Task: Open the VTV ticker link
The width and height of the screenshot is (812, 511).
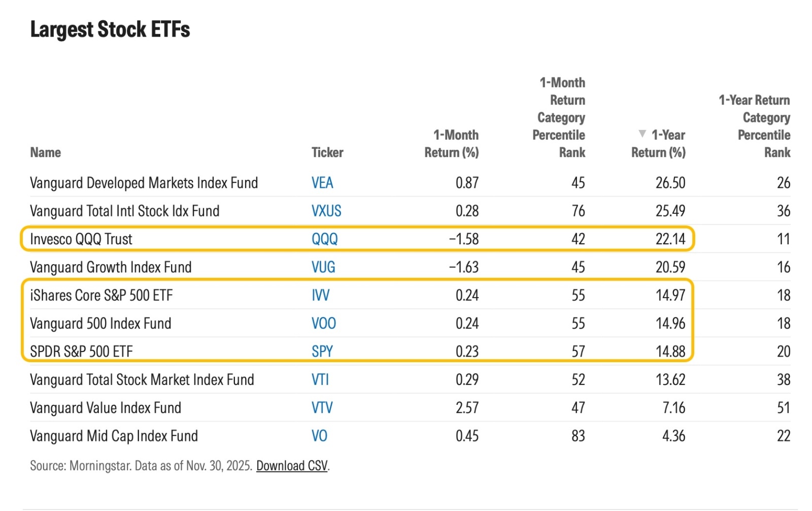Action: (x=322, y=408)
